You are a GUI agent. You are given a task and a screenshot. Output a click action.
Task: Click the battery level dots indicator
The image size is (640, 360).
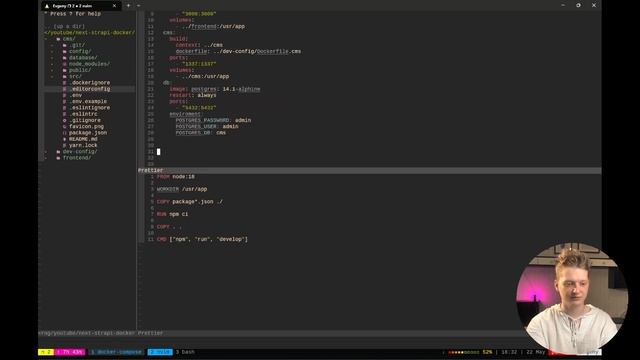(x=464, y=352)
